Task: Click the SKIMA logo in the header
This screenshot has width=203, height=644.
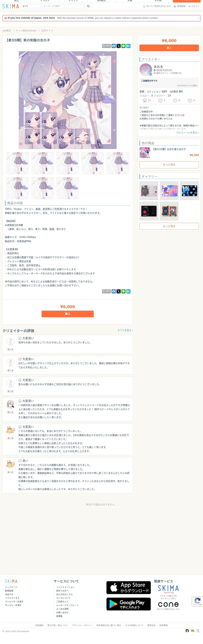Action: (11, 6)
